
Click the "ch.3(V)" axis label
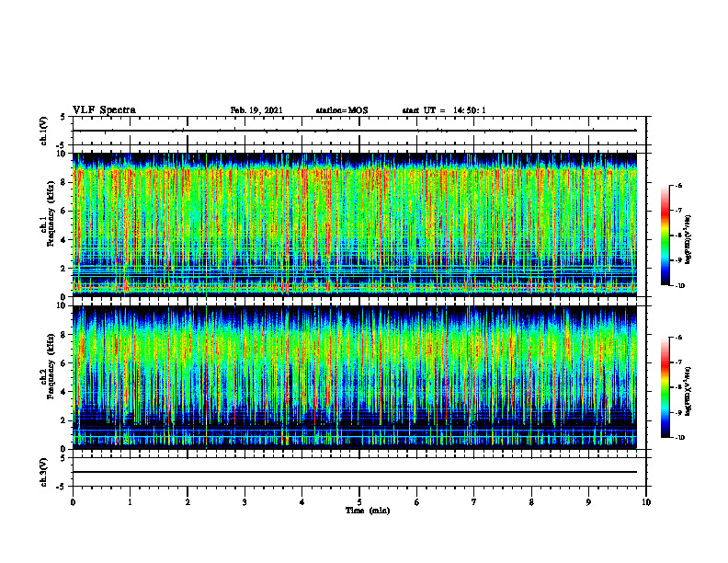point(43,472)
